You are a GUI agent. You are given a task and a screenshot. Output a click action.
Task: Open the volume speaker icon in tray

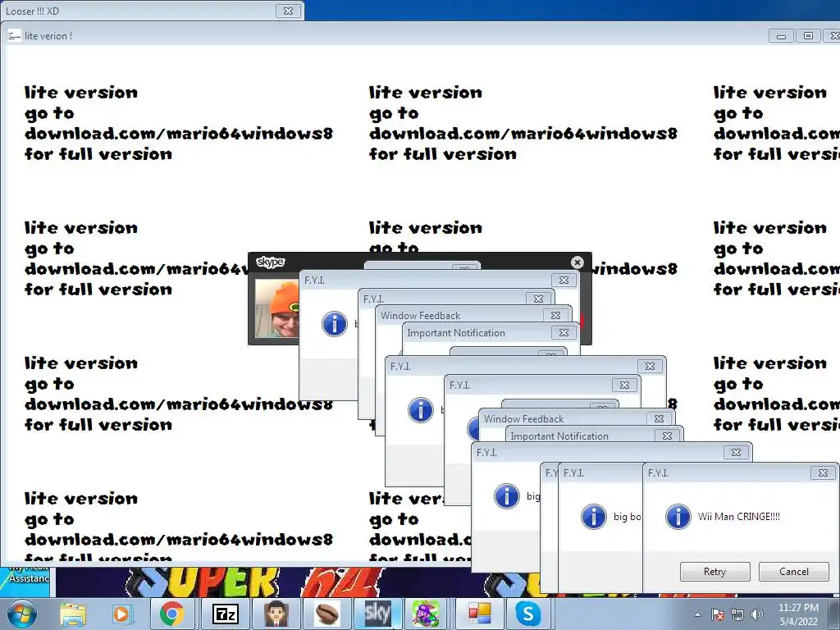(x=756, y=614)
